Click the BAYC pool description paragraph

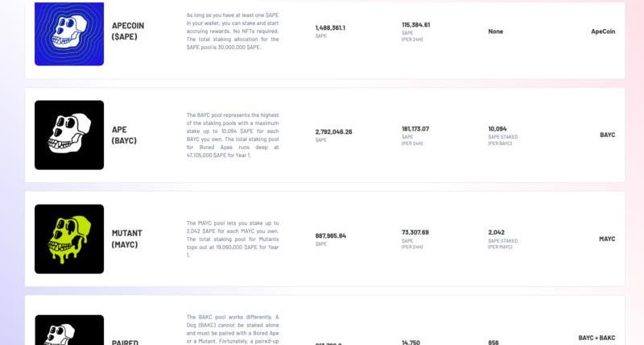click(233, 135)
